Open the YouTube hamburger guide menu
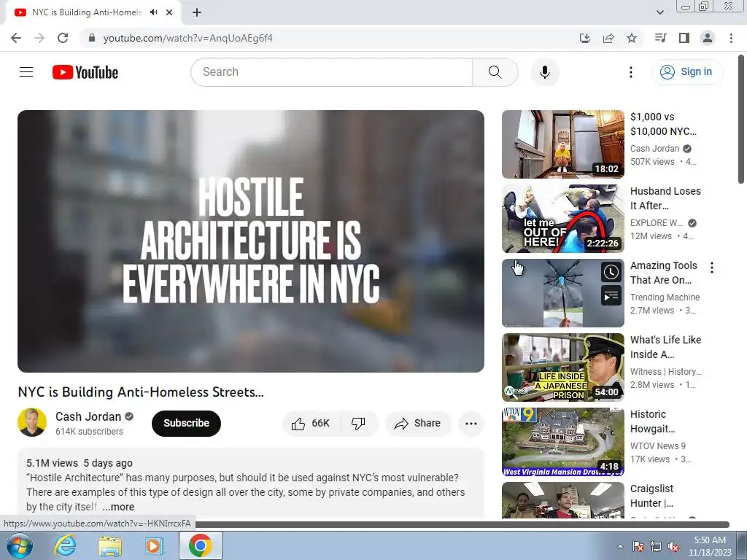This screenshot has width=747, height=560. (x=26, y=72)
